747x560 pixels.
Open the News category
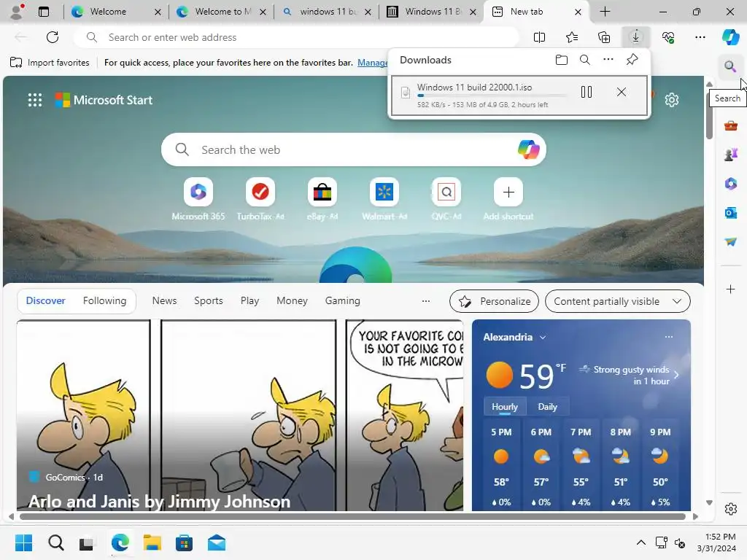164,301
